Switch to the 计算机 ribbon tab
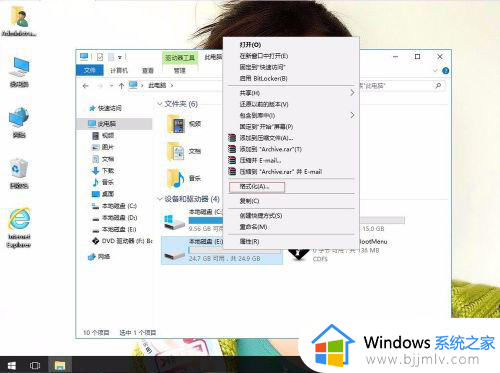Screen dimensions: 500x373 tap(119, 71)
